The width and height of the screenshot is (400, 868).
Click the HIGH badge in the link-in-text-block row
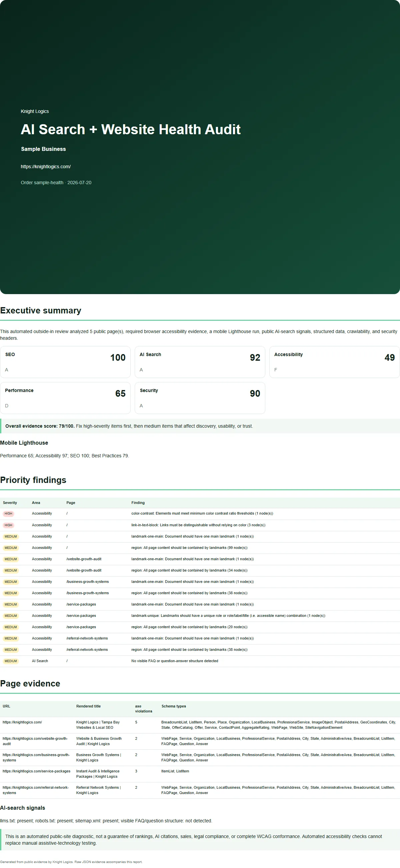8,525
